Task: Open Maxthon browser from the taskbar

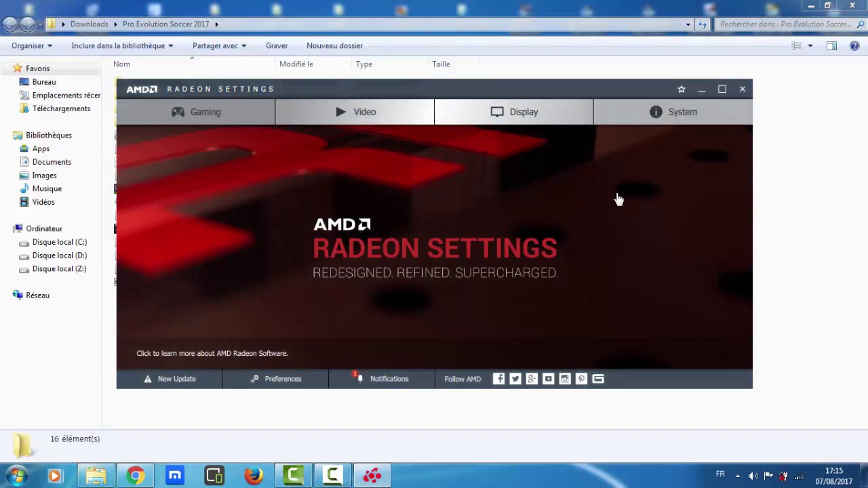Action: pyautogui.click(x=175, y=476)
